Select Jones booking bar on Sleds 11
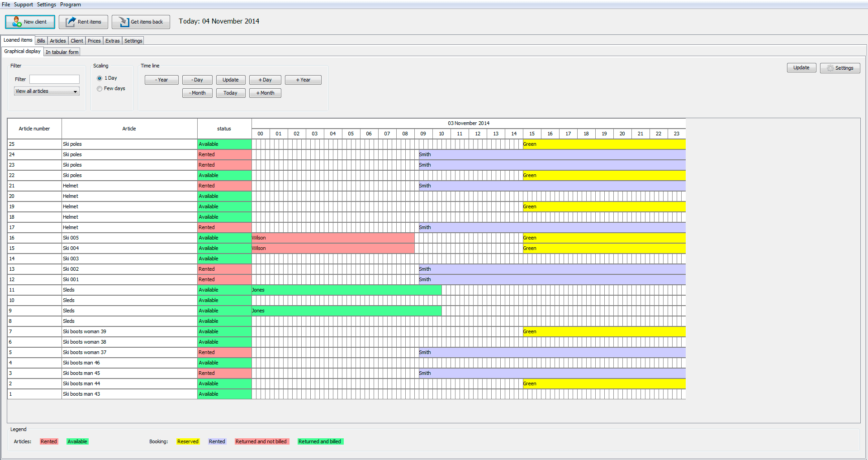 [x=346, y=290]
